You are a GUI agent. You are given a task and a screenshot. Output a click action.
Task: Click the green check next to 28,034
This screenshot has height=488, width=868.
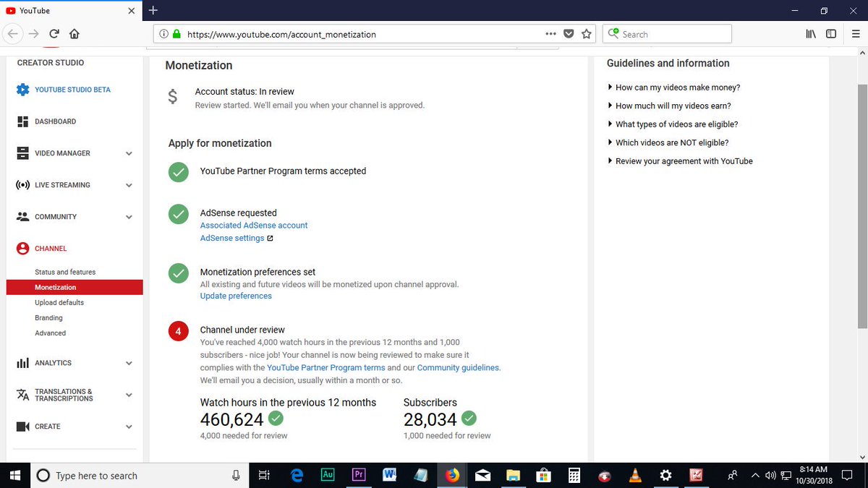[x=469, y=418]
